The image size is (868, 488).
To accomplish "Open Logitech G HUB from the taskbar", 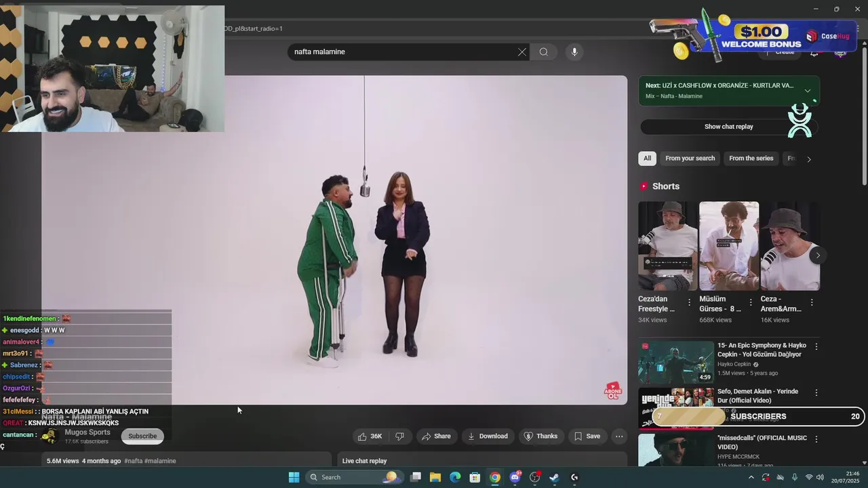I will 574,477.
